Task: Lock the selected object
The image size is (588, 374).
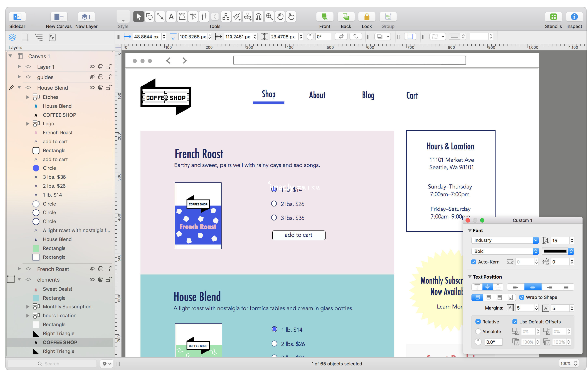Action: [367, 17]
